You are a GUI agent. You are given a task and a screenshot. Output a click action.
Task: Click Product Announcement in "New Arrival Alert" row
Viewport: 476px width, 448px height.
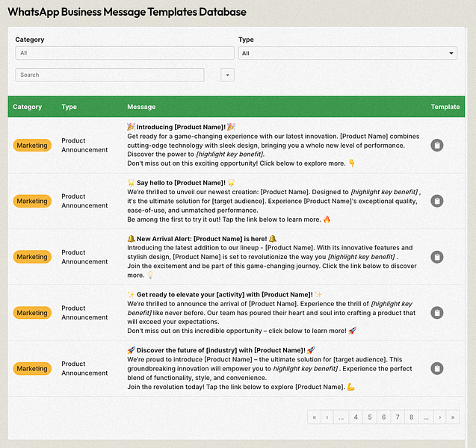[x=84, y=257]
